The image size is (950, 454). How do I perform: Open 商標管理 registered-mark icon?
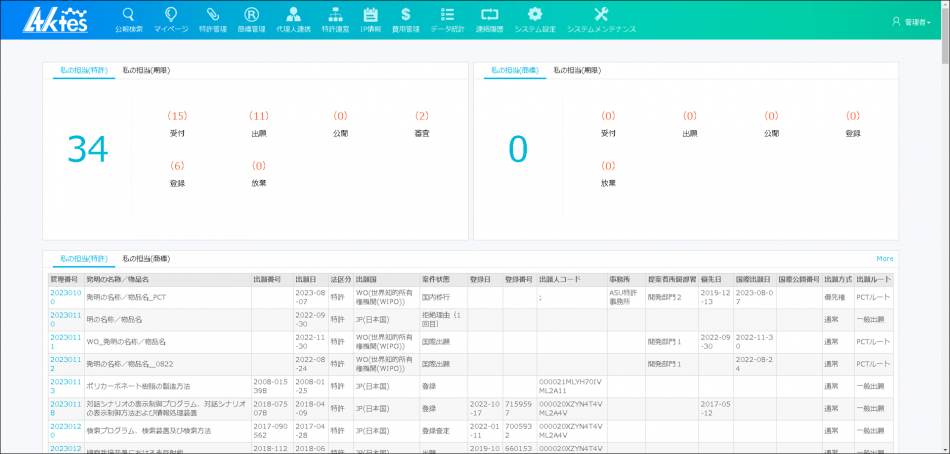[x=252, y=15]
